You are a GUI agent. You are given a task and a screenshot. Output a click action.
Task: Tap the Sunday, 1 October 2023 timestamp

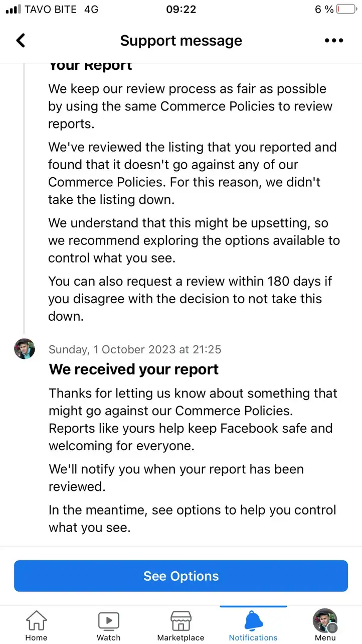pyautogui.click(x=135, y=349)
